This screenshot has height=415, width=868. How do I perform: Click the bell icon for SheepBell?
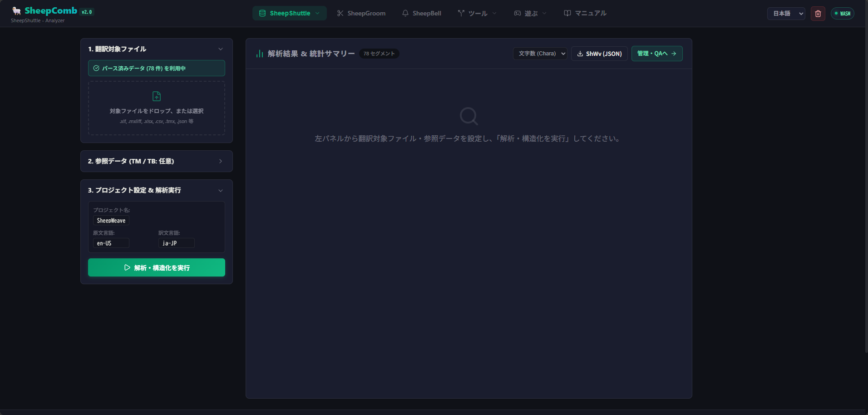point(405,13)
